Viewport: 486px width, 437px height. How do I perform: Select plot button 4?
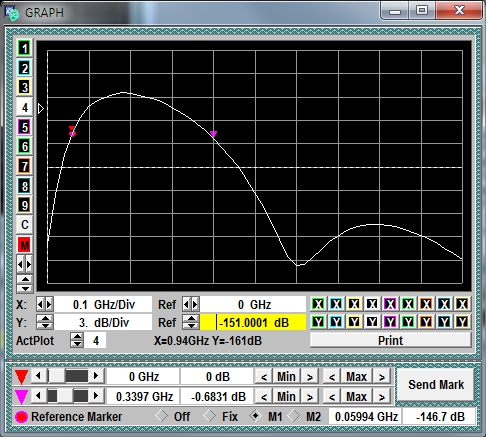click(x=24, y=107)
